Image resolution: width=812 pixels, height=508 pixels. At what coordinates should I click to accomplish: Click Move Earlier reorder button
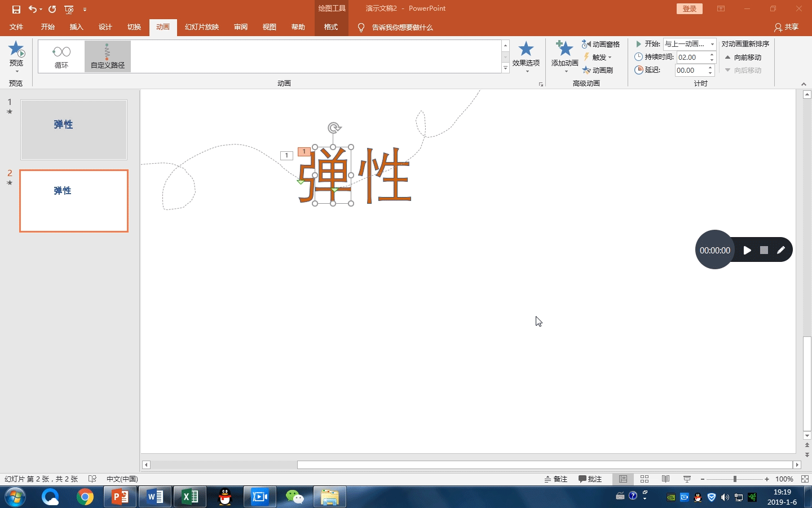coord(743,57)
